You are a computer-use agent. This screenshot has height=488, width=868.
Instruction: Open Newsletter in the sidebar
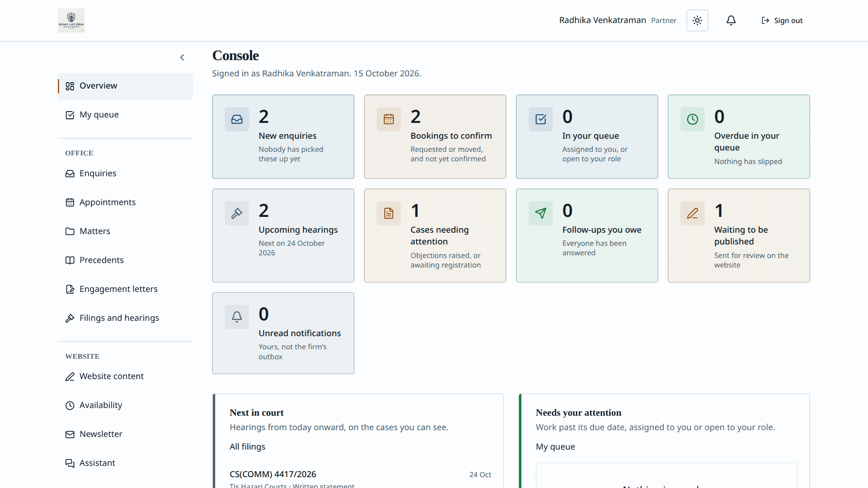point(125,434)
